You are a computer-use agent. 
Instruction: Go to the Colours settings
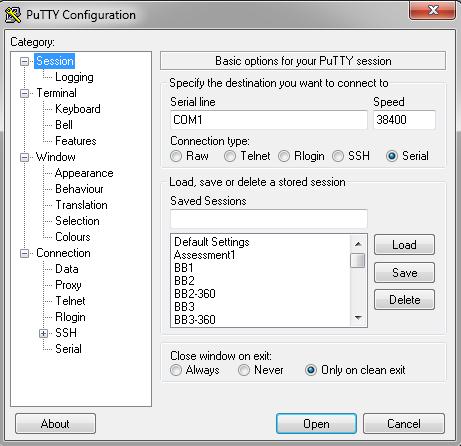[x=73, y=237]
